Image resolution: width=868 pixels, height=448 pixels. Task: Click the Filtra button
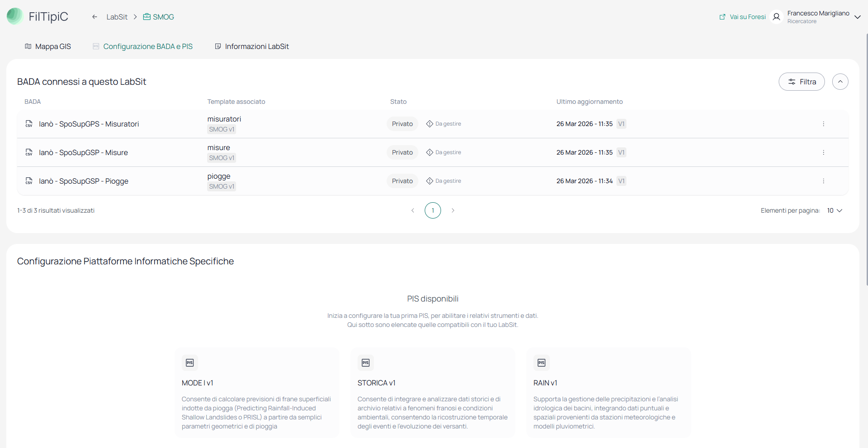point(802,82)
